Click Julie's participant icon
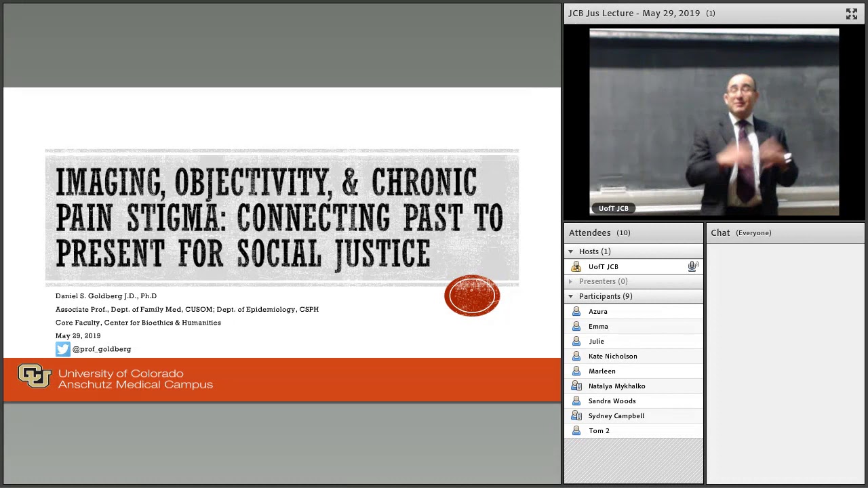 576,341
